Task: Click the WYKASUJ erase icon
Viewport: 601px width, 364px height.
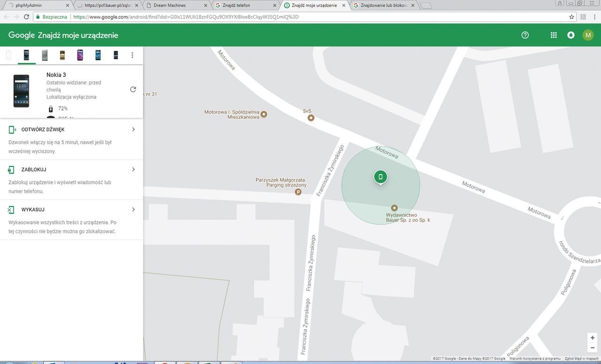Action: pyautogui.click(x=11, y=210)
